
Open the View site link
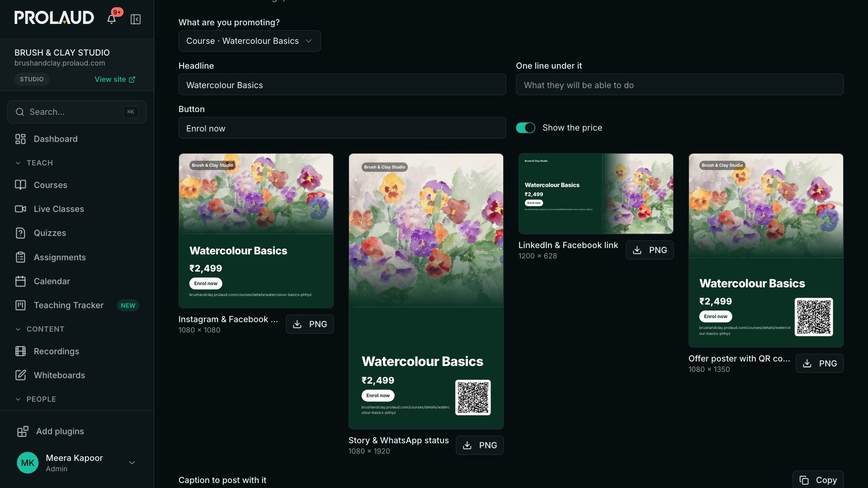(x=115, y=80)
